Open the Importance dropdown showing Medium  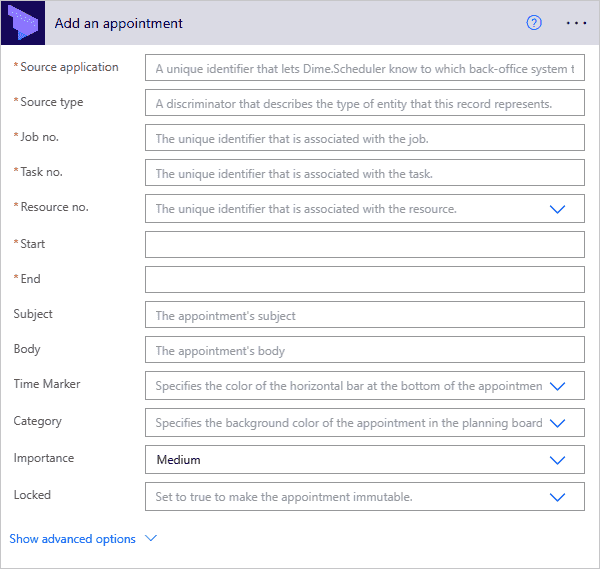pos(365,459)
